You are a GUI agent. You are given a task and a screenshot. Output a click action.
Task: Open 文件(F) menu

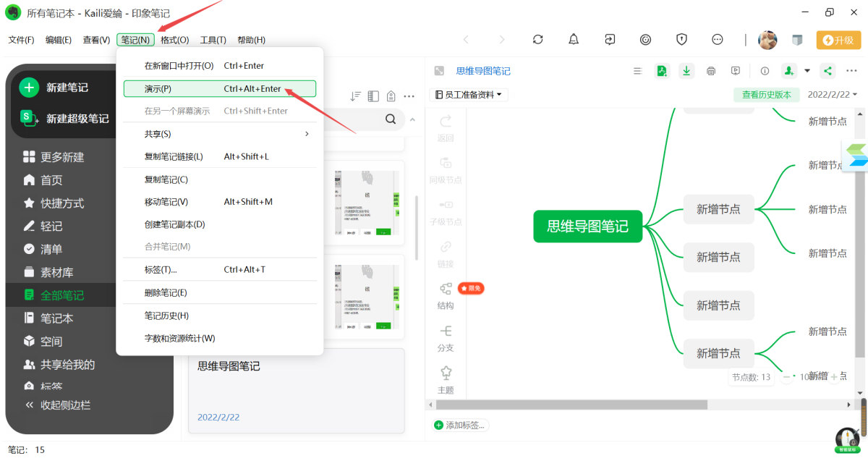point(21,40)
